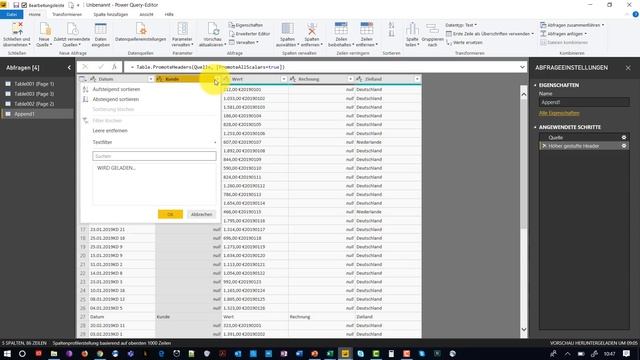Cancel the formula bar edit (X icon)
The width and height of the screenshot is (640, 360).
point(85,67)
